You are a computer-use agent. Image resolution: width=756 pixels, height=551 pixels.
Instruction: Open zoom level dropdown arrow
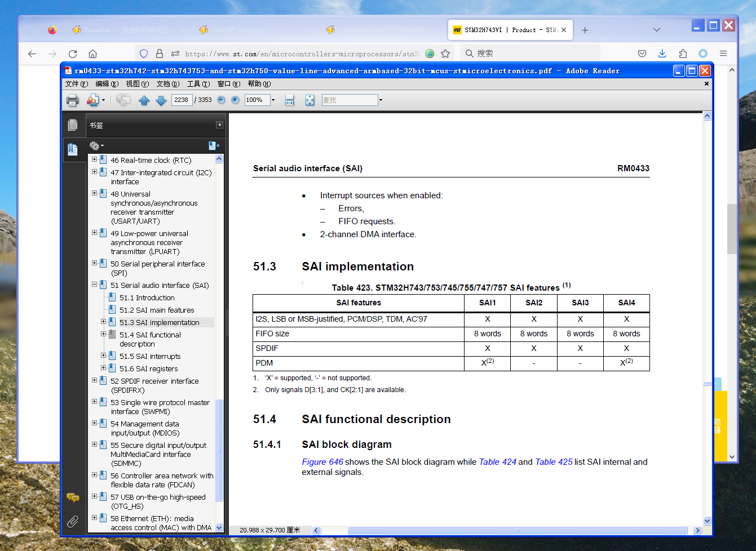(273, 100)
